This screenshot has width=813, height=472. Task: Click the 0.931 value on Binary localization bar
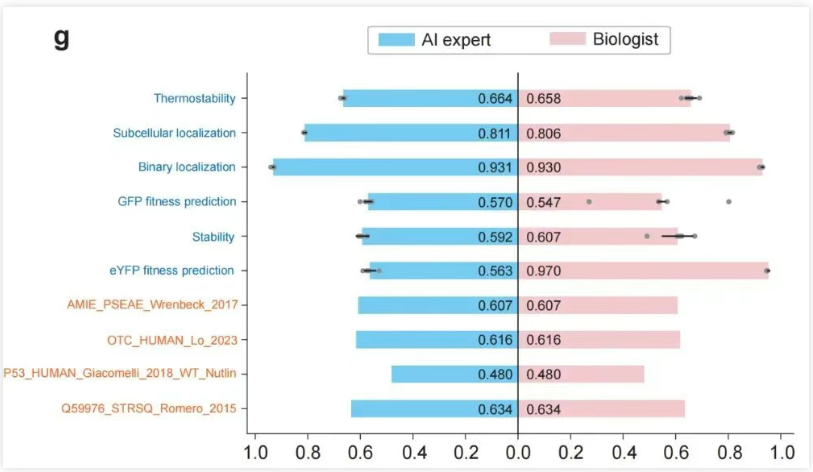pyautogui.click(x=495, y=167)
